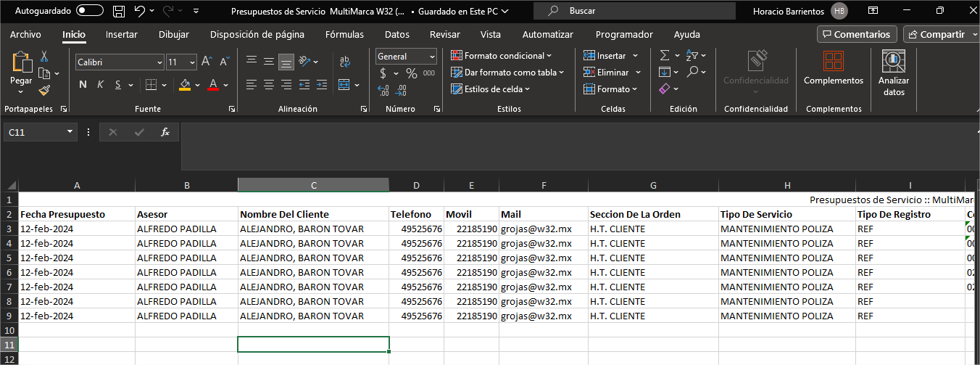Open the Name Box dropdown arrow

[70, 132]
